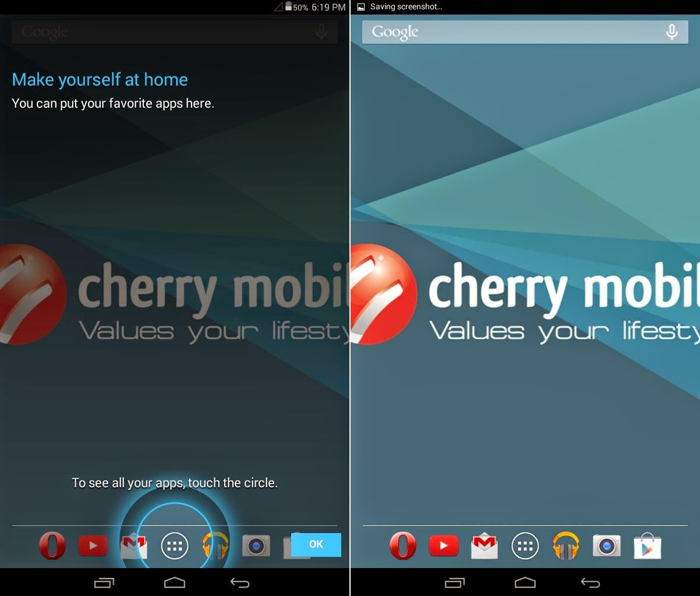Tap the signal strength icon in status bar
Viewport: 700px width, 596px height.
click(278, 7)
